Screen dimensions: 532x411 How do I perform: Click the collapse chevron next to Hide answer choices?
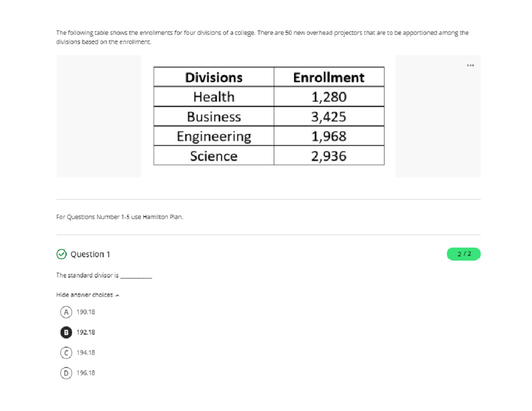pyautogui.click(x=117, y=294)
